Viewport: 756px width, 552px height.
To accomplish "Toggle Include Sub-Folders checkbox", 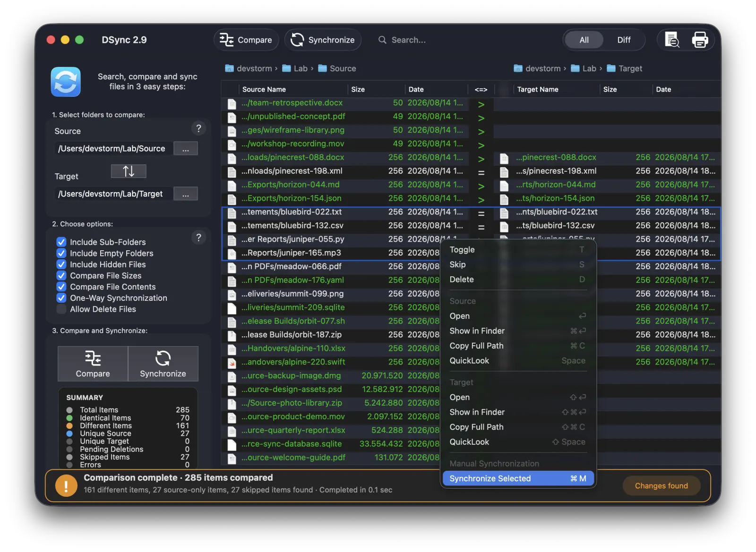I will (x=61, y=242).
